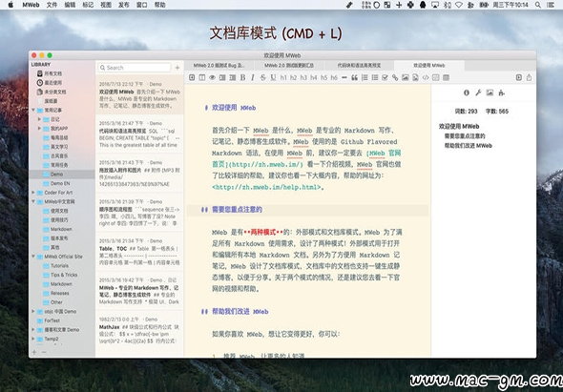The height and width of the screenshot is (392, 563).
Task: Insert a horizontal rule from toolbar
Action: coord(344,77)
